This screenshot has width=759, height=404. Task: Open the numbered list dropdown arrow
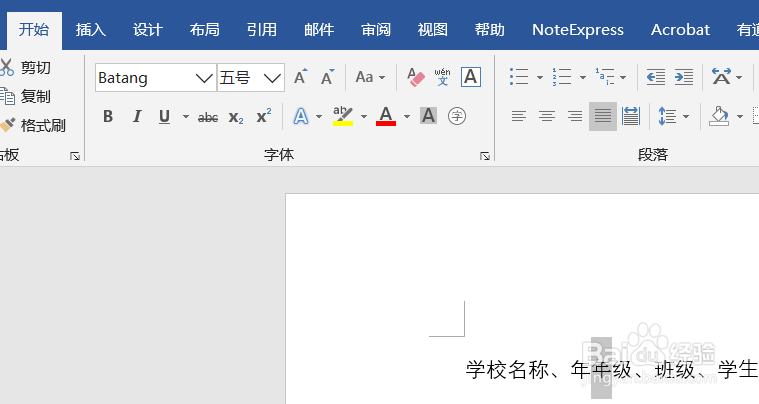582,77
